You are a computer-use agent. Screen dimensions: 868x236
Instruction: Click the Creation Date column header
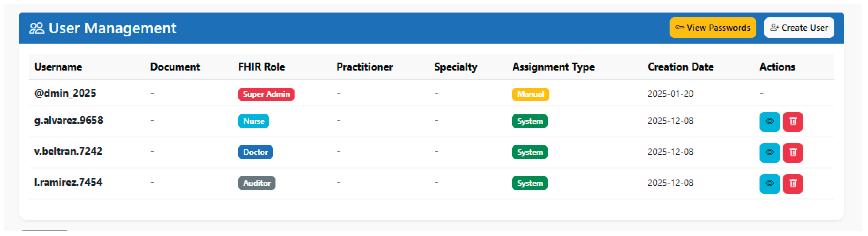(680, 67)
